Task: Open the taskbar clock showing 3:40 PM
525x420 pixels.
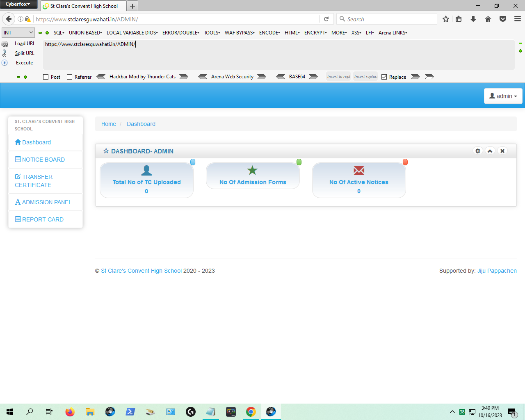Action: [490, 412]
